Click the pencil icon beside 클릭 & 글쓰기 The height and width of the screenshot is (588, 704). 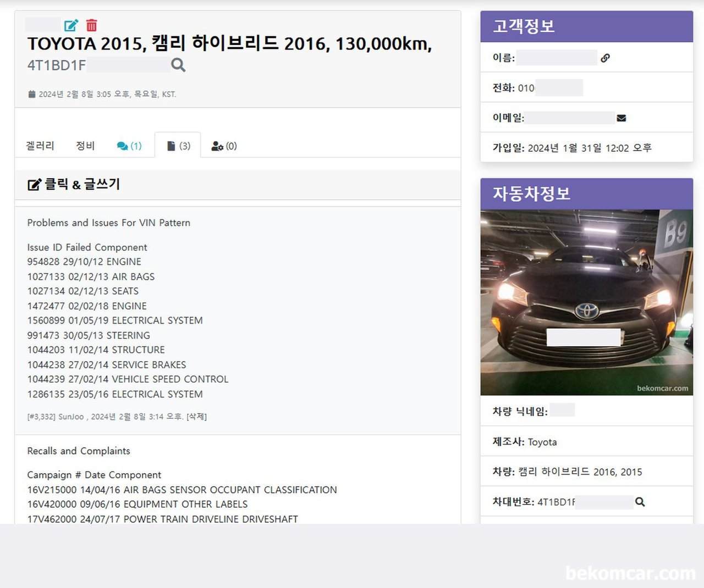coord(34,185)
